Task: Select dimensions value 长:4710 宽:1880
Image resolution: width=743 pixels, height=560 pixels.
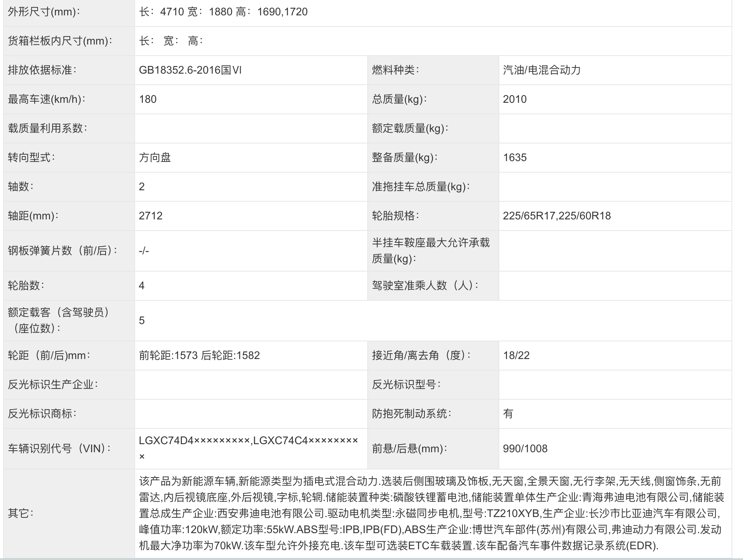Action: 186,12
